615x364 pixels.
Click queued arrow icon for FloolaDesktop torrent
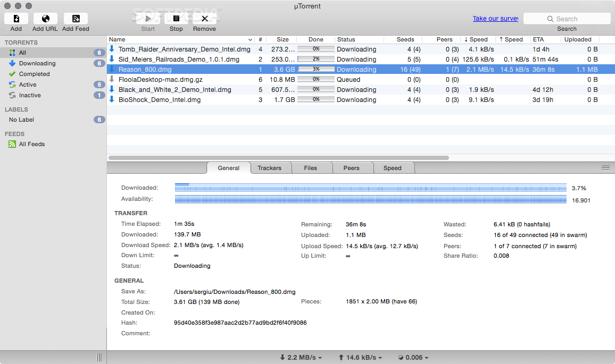[x=112, y=79]
